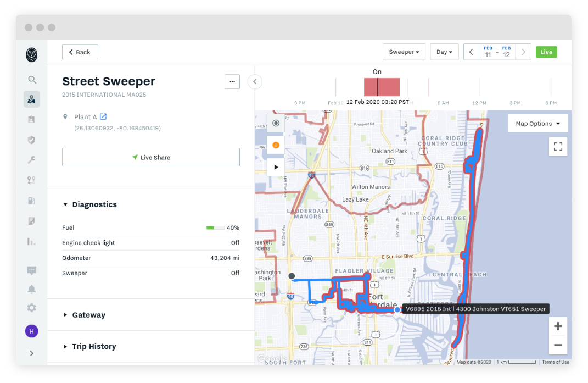This screenshot has height=383, width=588.
Task: Expand the Trip History section
Action: [90, 346]
